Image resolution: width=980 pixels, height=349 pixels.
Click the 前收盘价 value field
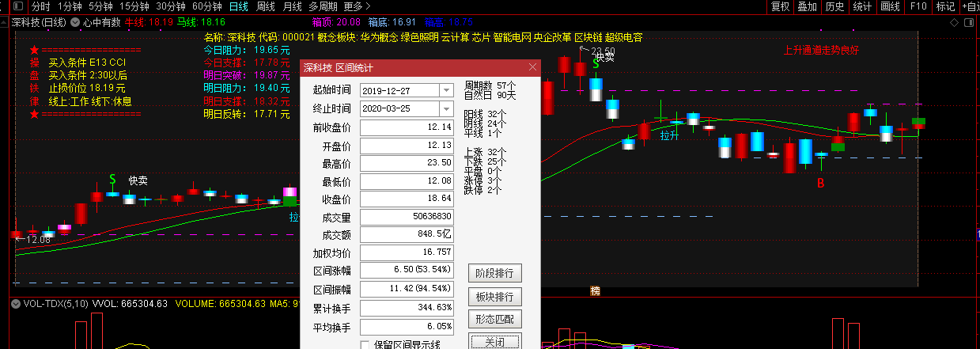coord(407,127)
